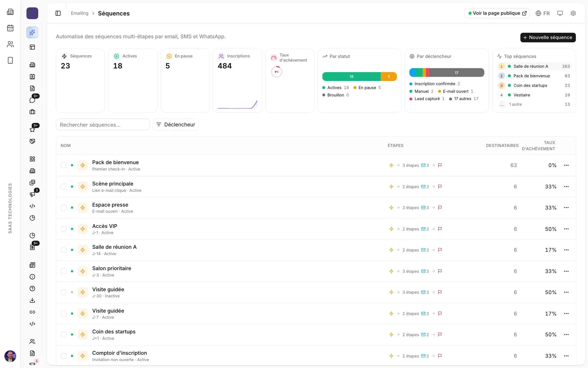This screenshot has height=368, width=588.
Task: Open more options for Pack de bienvenue
Action: pyautogui.click(x=566, y=165)
